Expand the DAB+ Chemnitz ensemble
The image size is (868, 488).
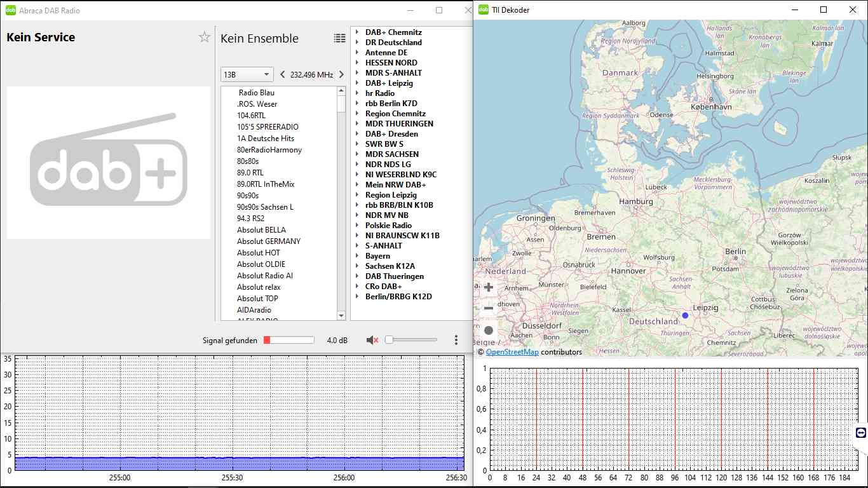(358, 32)
